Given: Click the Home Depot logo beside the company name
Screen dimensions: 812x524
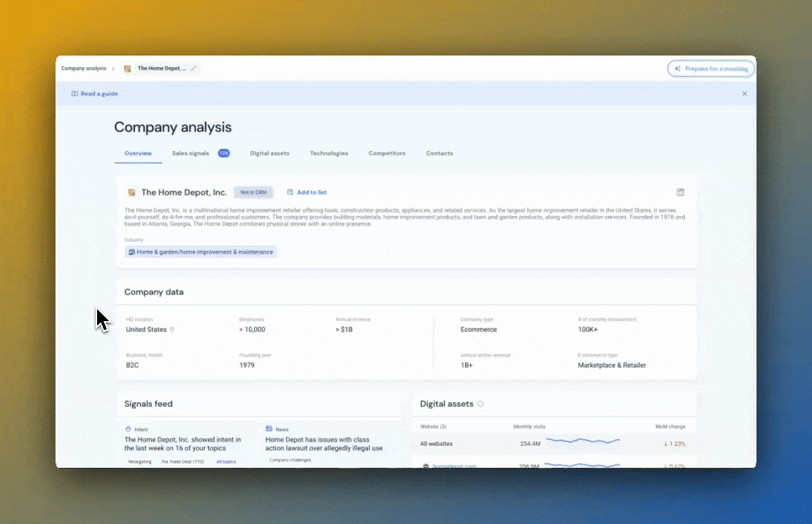Looking at the screenshot, I should point(131,192).
